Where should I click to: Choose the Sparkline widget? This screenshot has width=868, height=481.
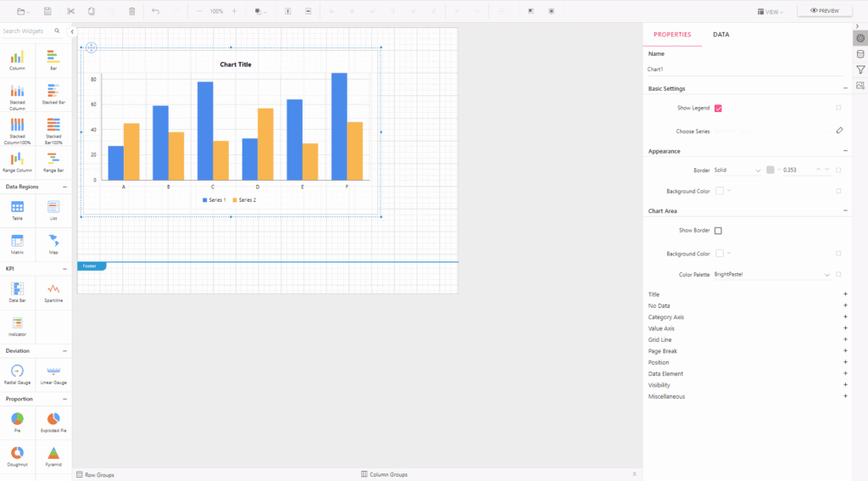pyautogui.click(x=53, y=291)
